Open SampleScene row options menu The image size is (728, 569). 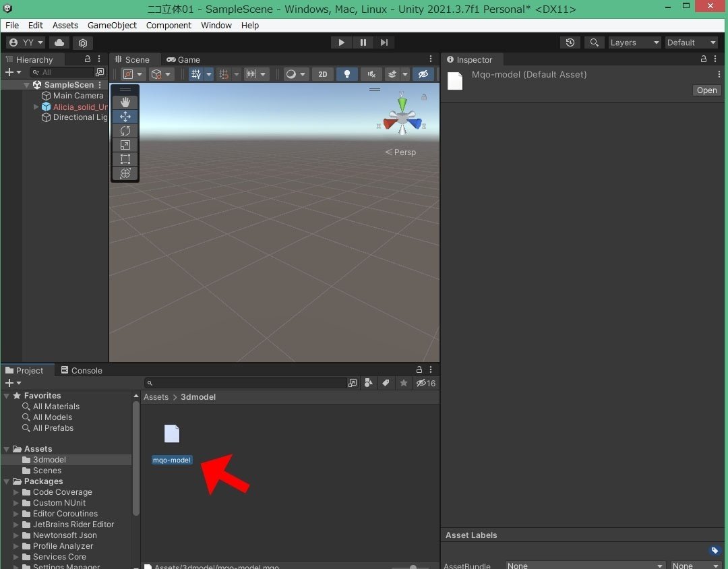pyautogui.click(x=100, y=84)
